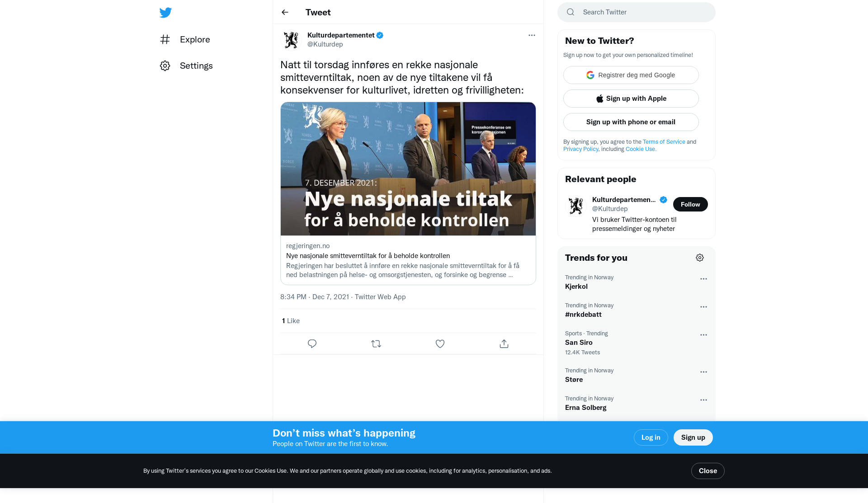Open the press conference image thumbnail
Screen dimensions: 868x503
[408, 169]
